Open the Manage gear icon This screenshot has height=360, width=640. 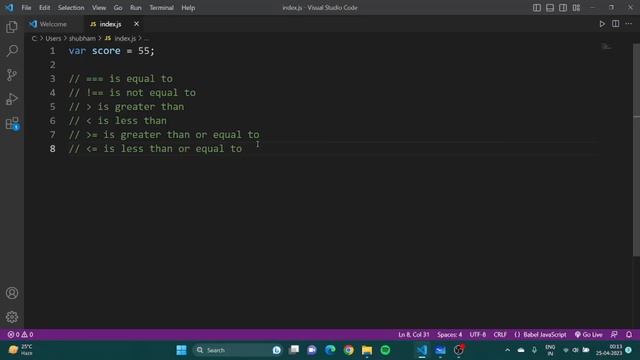(12, 317)
